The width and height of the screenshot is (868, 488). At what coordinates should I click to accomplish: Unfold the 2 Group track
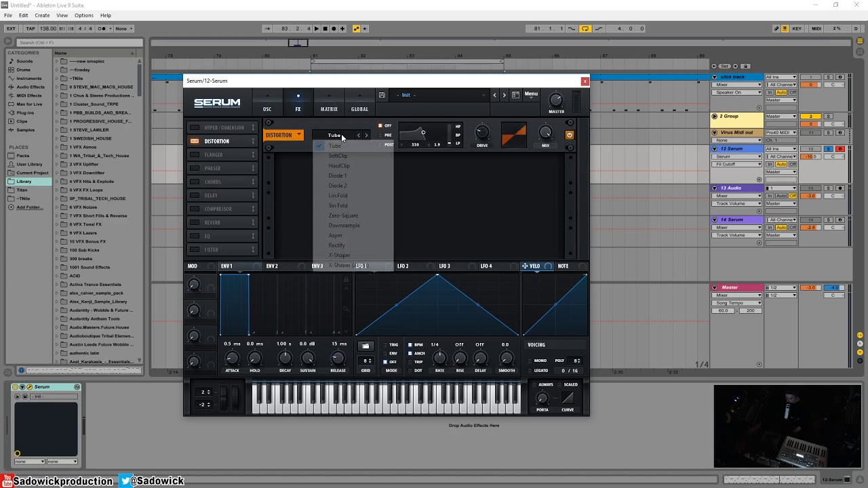715,117
